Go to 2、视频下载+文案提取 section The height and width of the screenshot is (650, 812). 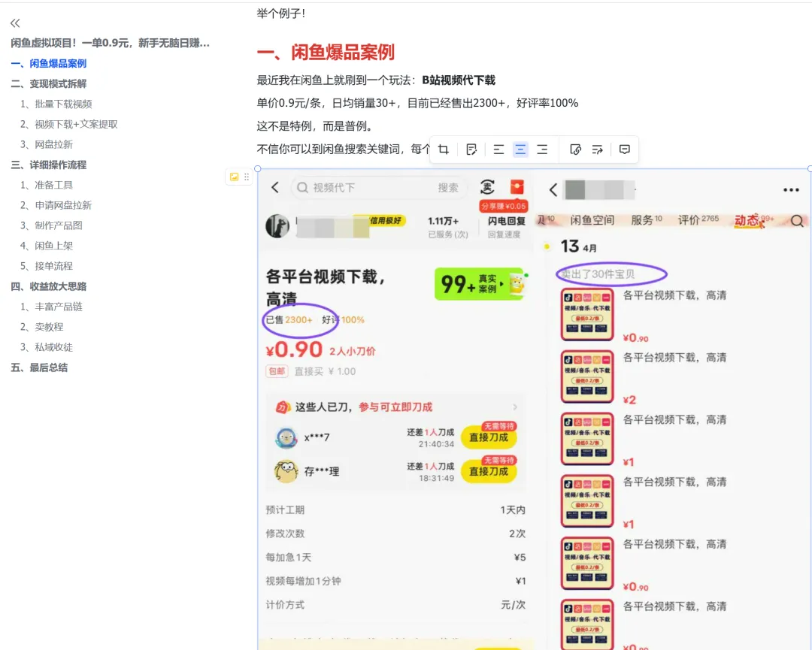click(69, 124)
